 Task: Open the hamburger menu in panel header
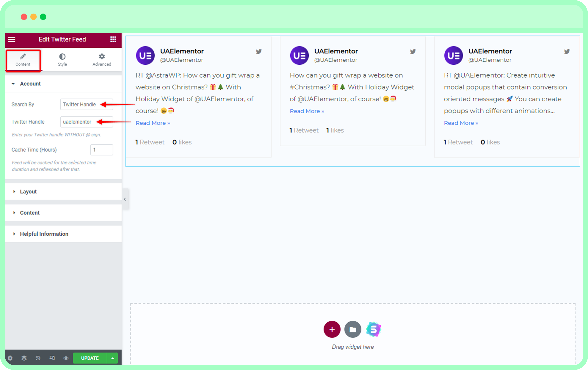(x=12, y=39)
